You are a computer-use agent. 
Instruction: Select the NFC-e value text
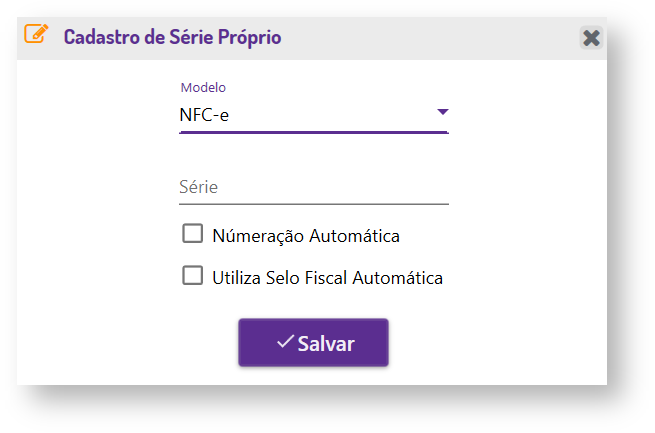tap(204, 115)
